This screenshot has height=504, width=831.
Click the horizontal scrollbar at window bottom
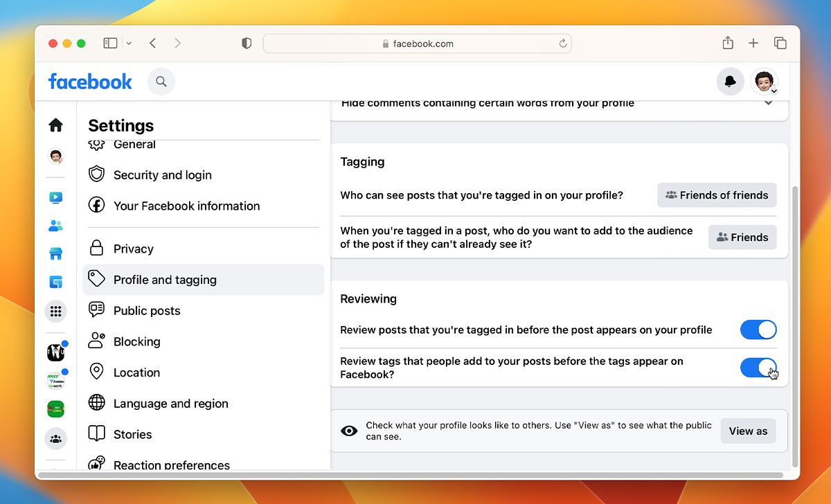[x=410, y=475]
